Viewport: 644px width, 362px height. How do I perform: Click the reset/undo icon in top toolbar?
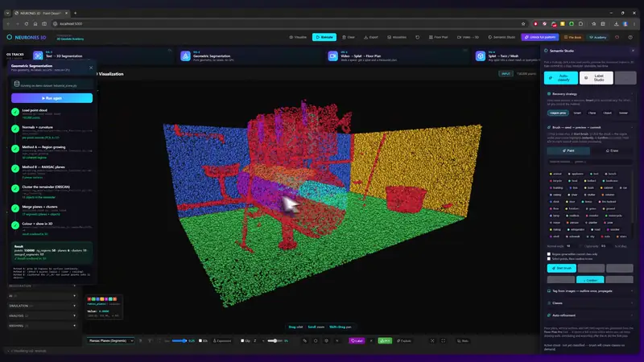[417, 37]
